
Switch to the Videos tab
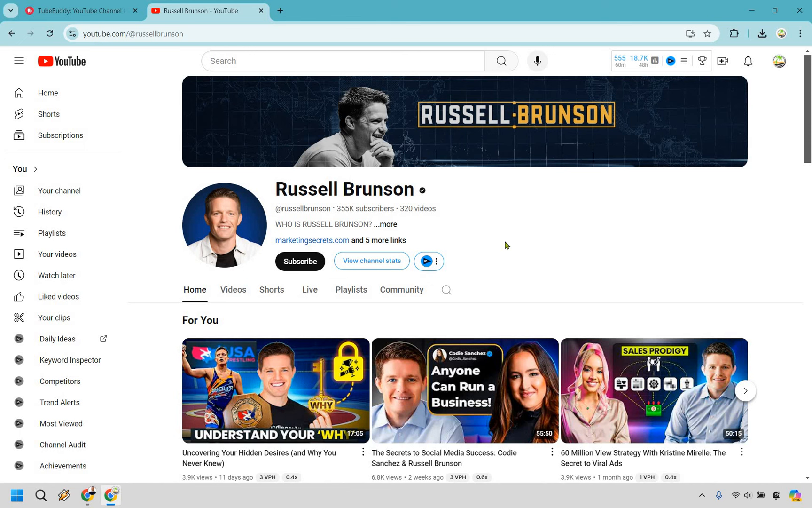[233, 290]
